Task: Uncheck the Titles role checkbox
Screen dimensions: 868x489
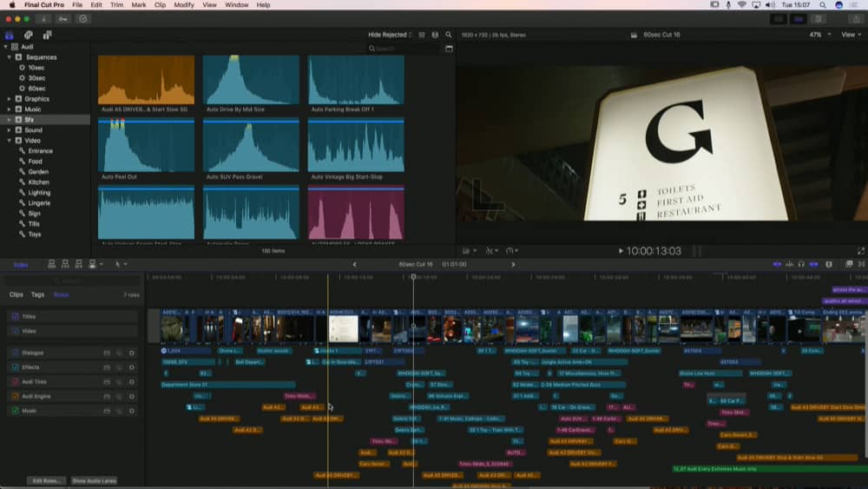Action: 15,317
